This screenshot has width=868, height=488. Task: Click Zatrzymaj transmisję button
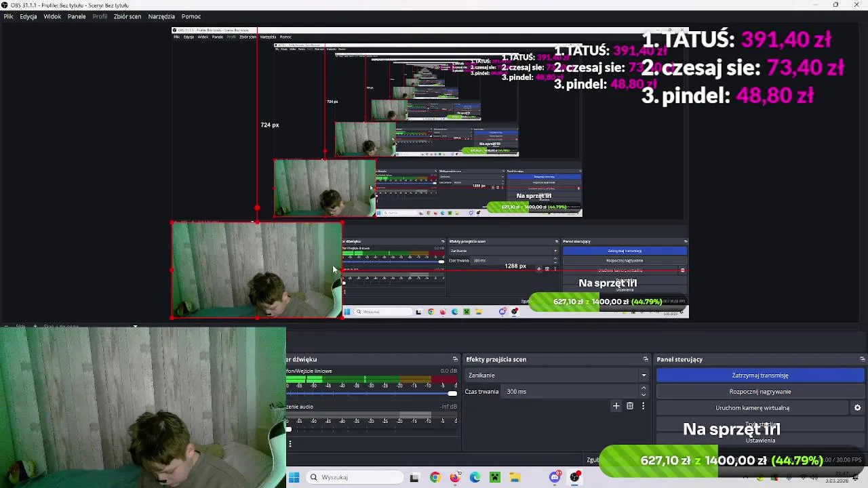click(x=760, y=375)
